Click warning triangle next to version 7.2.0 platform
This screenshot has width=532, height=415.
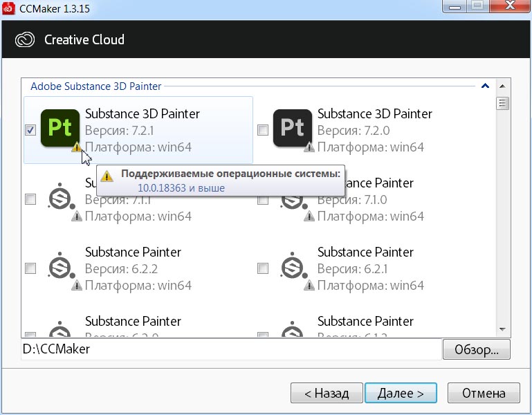(x=309, y=147)
